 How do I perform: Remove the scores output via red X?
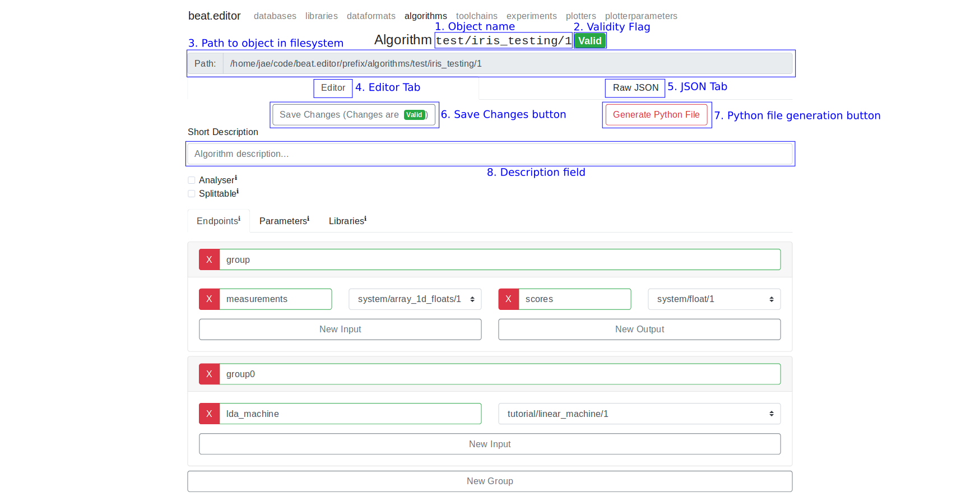coord(508,299)
